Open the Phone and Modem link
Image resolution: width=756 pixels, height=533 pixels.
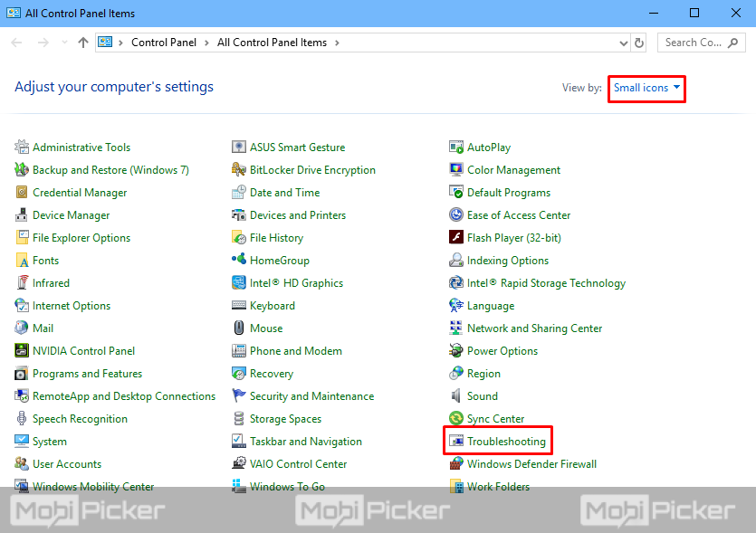(295, 351)
